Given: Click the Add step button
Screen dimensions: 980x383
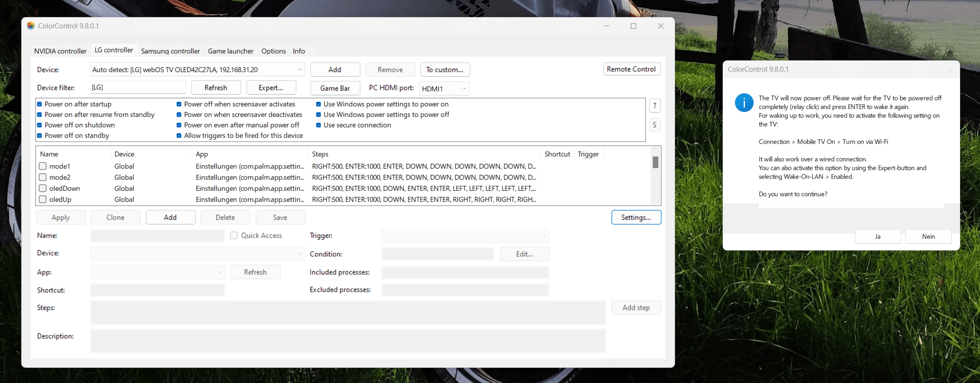Looking at the screenshot, I should (636, 308).
